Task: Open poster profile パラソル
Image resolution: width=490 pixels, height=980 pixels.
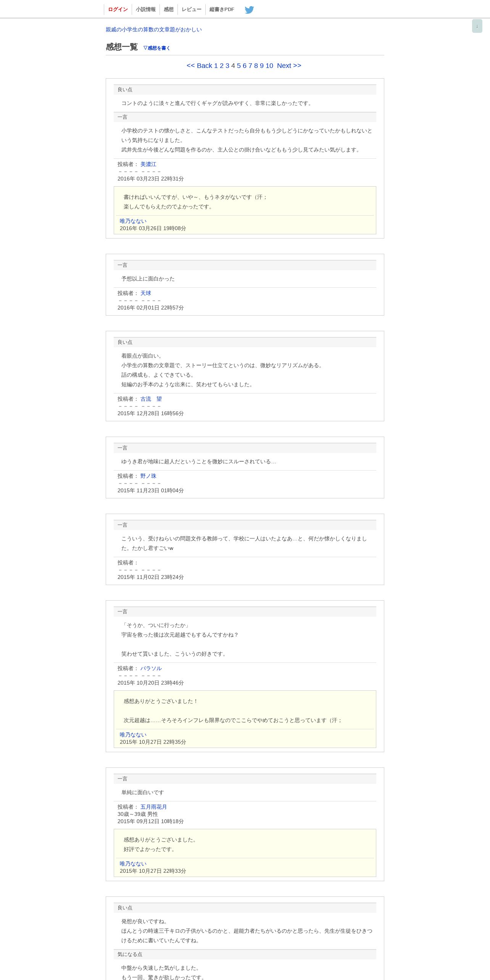Action: click(151, 668)
